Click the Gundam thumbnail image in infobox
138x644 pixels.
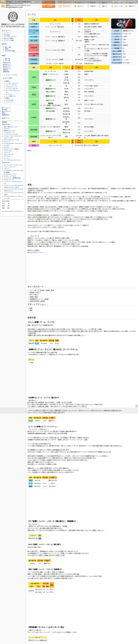[x=123, y=24]
